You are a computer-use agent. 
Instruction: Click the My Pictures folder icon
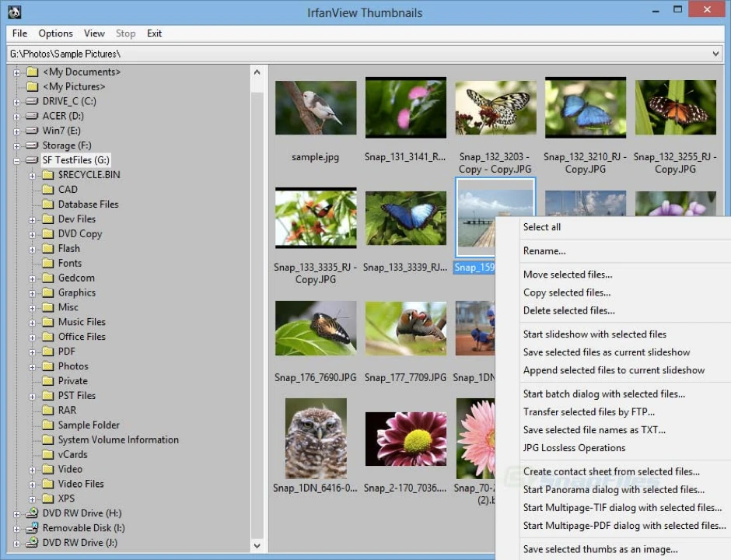click(32, 86)
